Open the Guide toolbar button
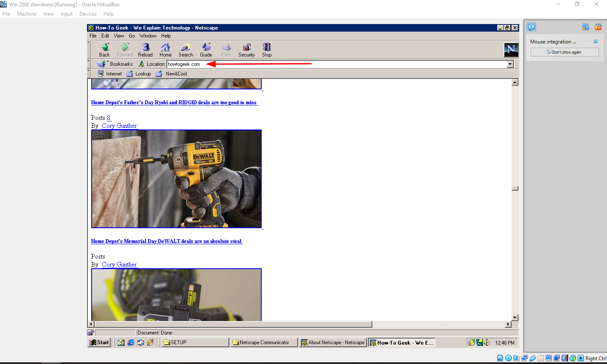The height and width of the screenshot is (364, 607). [206, 50]
